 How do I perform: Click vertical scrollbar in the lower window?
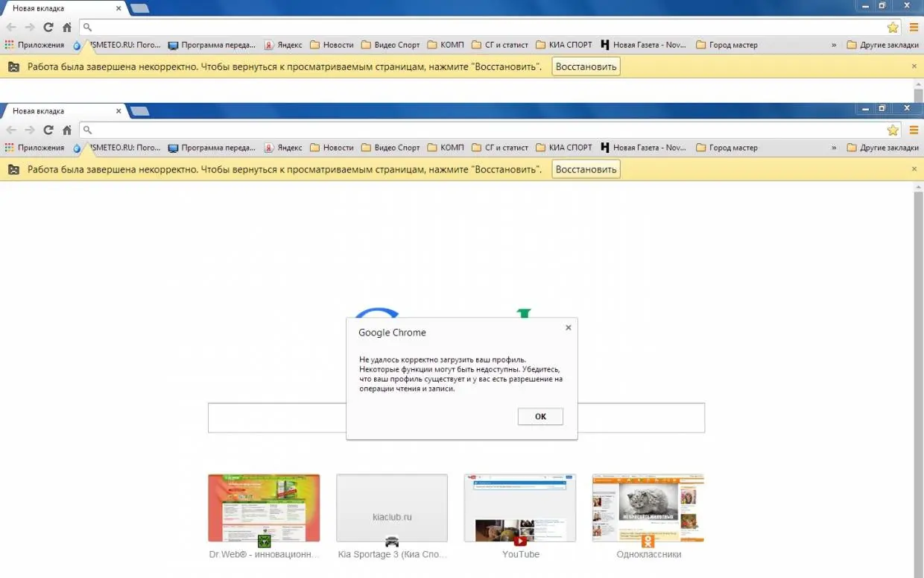click(918, 380)
